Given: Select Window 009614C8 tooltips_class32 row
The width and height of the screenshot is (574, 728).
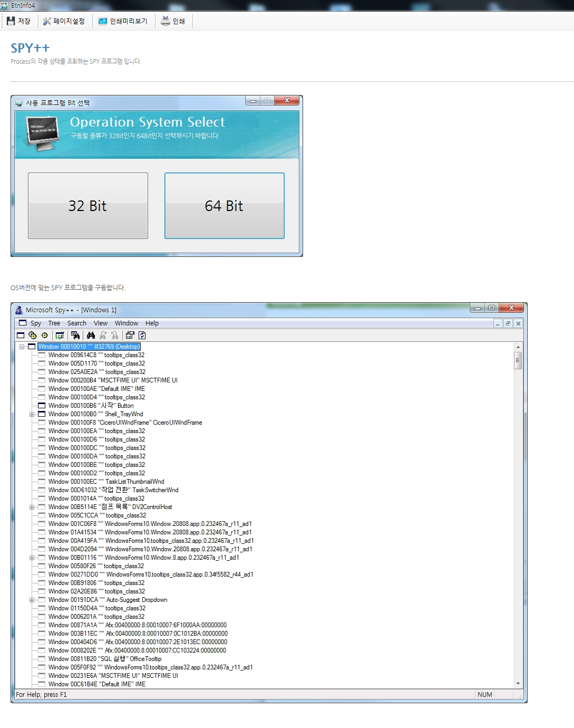Looking at the screenshot, I should pos(96,355).
